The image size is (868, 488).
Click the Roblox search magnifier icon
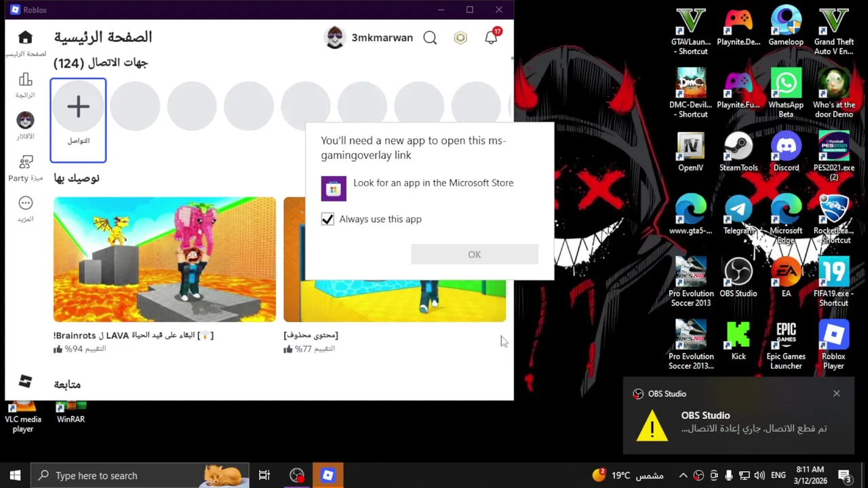click(x=430, y=38)
